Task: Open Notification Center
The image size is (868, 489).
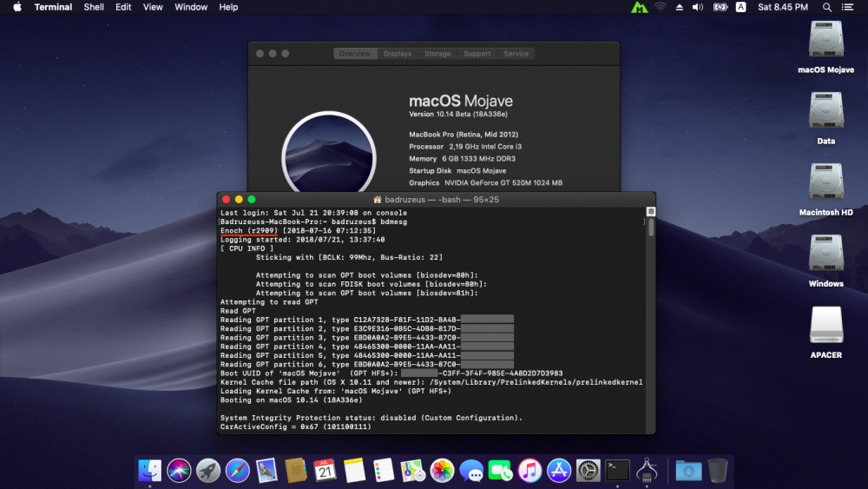Action: tap(847, 7)
